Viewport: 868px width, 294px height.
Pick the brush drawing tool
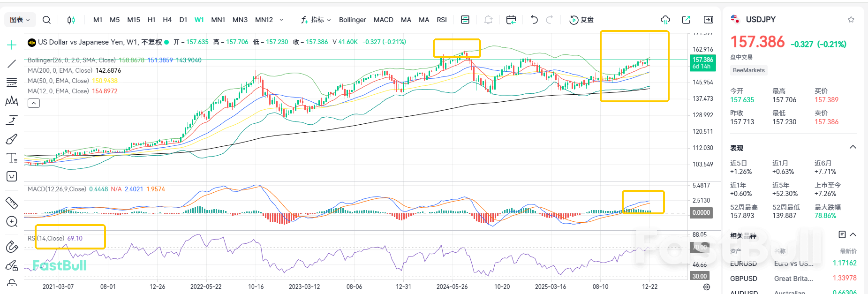[12, 139]
